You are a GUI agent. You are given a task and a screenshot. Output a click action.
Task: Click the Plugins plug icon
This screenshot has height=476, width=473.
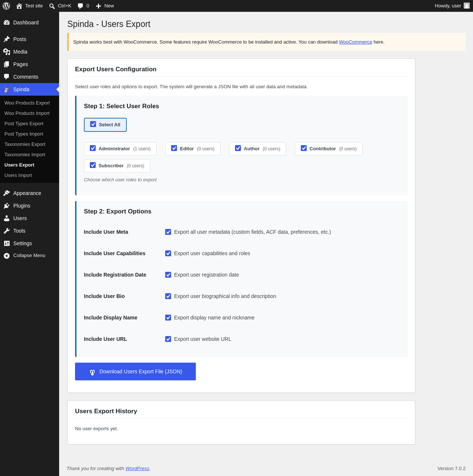tap(7, 206)
